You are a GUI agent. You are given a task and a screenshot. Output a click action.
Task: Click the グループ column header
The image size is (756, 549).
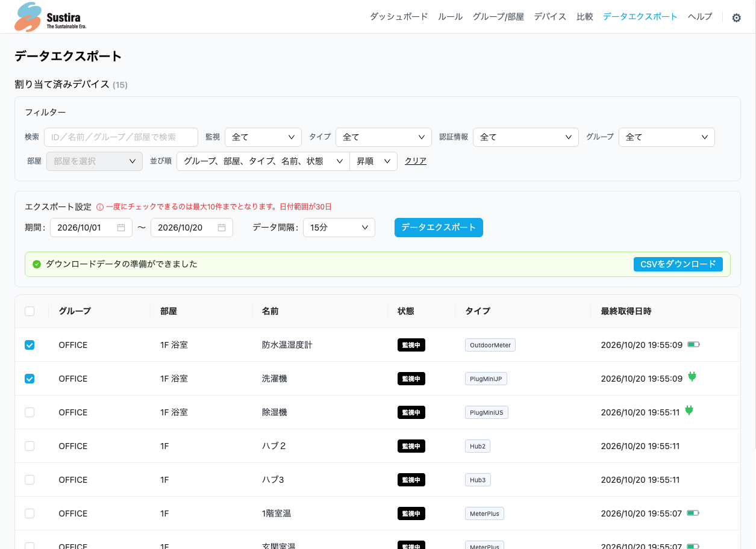coord(75,311)
